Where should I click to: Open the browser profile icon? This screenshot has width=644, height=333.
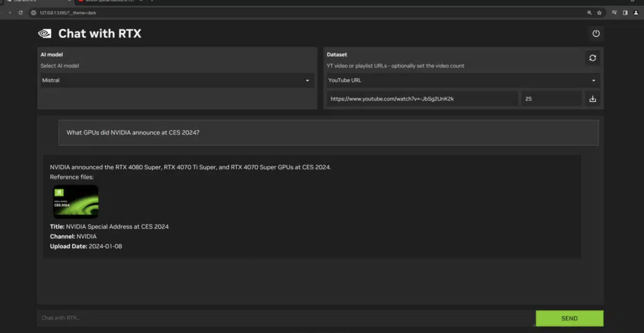(x=636, y=13)
